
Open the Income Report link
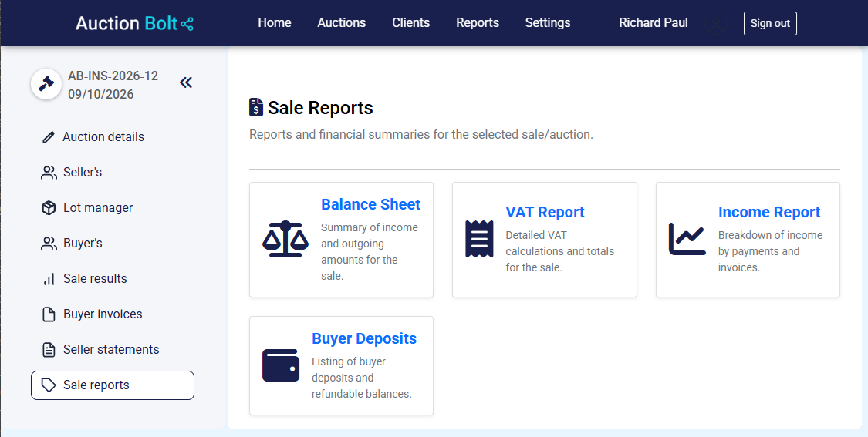click(769, 212)
